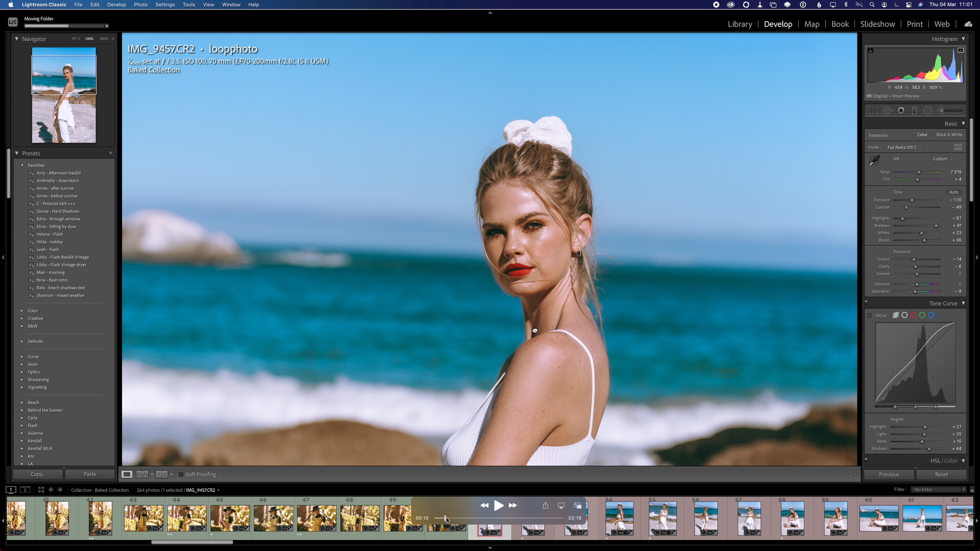Select the blue channel curve circle
Screen dimensions: 980x551
(931, 315)
